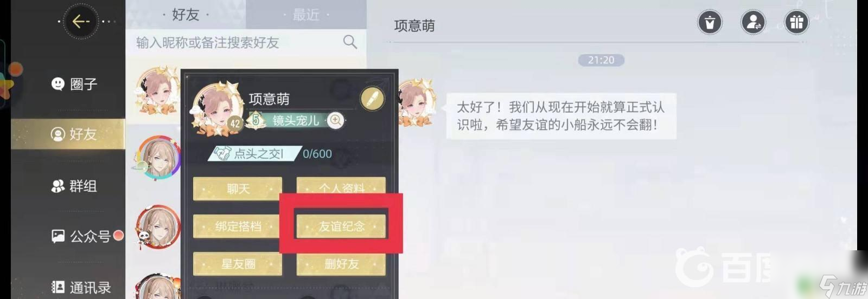Open the 圈子 circle section

pos(74,84)
